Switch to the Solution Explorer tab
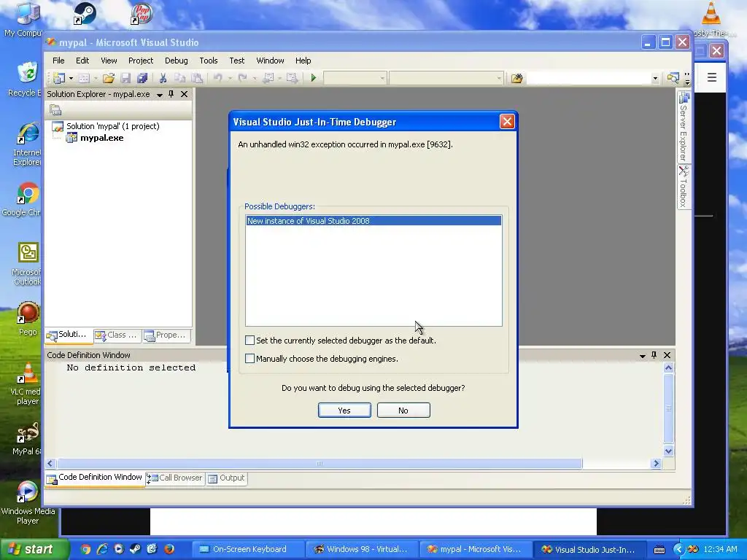 (69, 335)
